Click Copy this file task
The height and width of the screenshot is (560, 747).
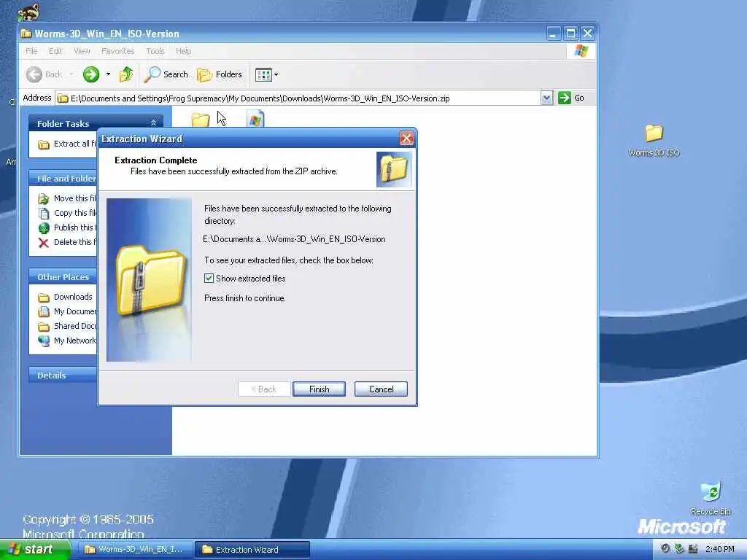75,213
